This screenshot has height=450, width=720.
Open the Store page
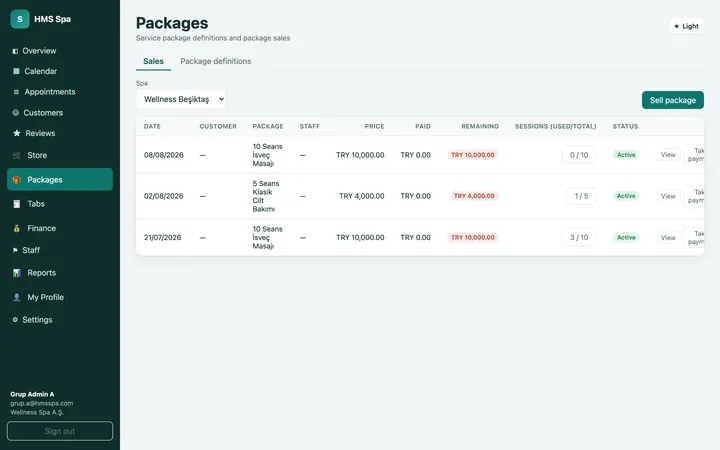coord(60,155)
